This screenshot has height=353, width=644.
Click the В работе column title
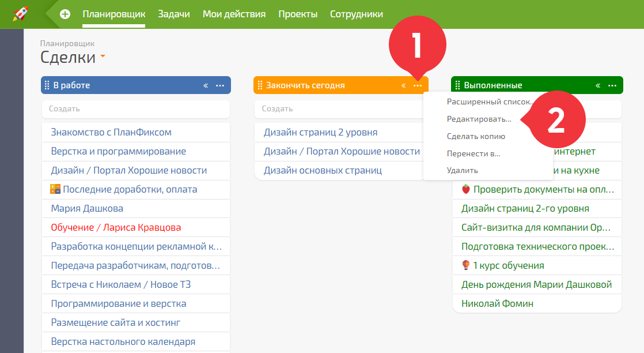coord(71,85)
